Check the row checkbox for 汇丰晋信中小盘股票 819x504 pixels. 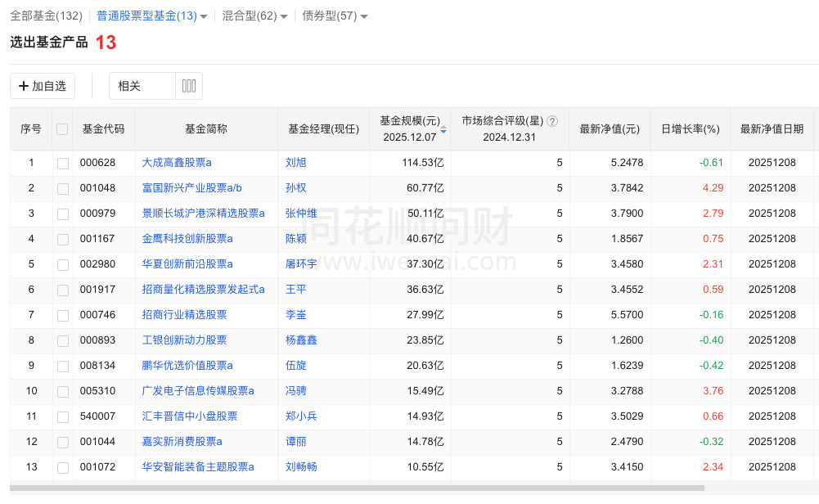pos(62,416)
